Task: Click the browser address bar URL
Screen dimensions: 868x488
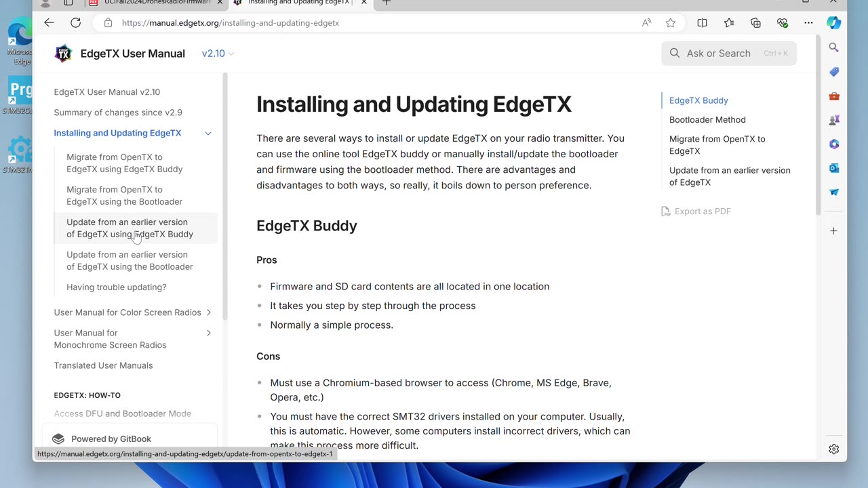Action: [231, 22]
